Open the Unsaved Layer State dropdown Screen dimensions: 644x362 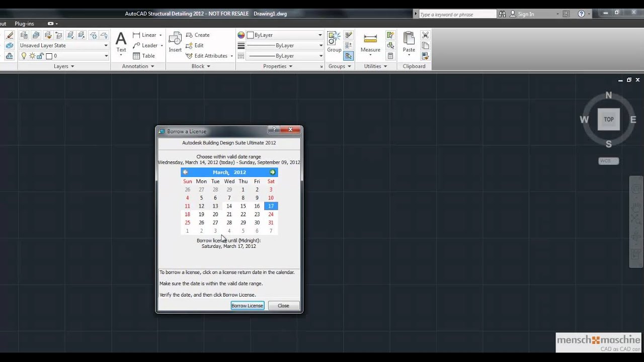[64, 45]
